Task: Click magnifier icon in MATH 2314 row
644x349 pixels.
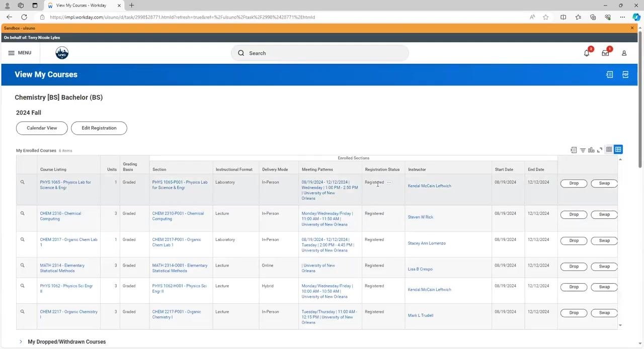Action: (x=22, y=265)
